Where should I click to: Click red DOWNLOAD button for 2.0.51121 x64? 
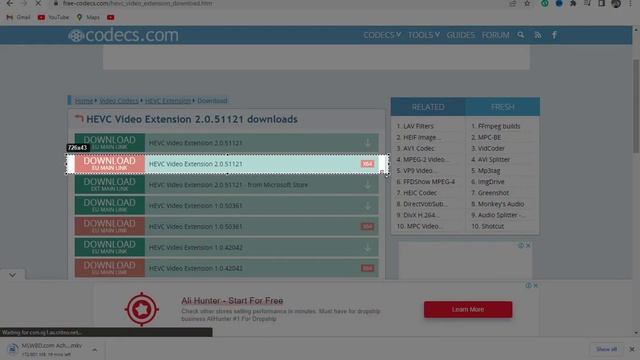click(109, 164)
